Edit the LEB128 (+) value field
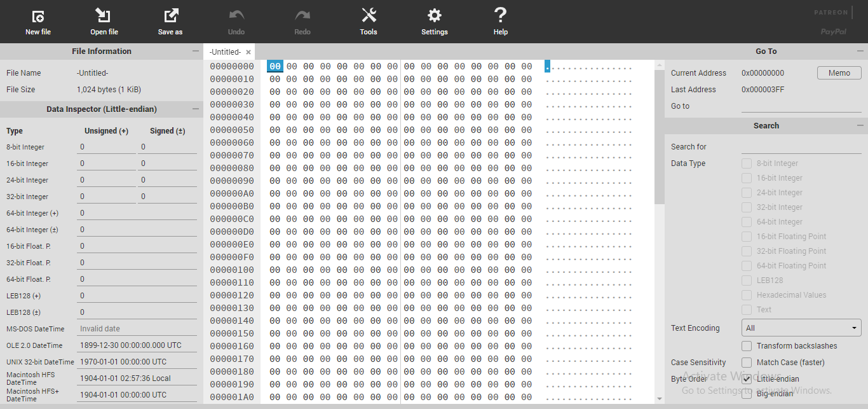This screenshot has height=409, width=868. coord(137,296)
